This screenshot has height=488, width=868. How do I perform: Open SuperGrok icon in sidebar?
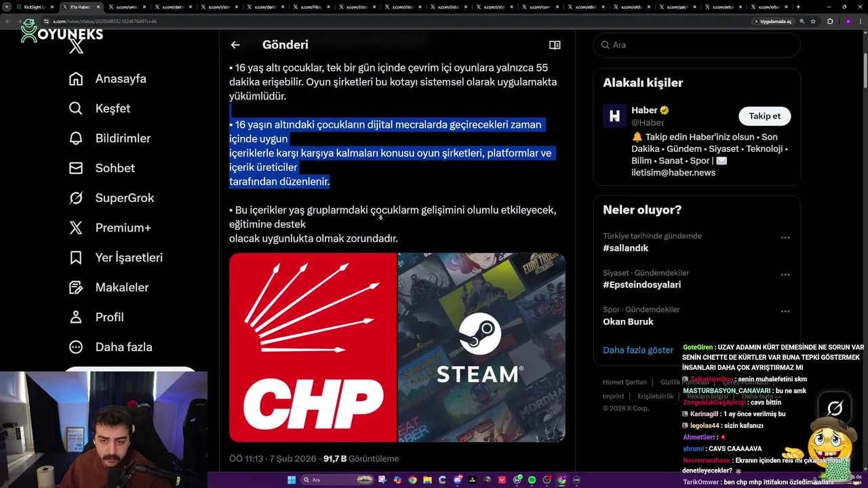click(76, 198)
